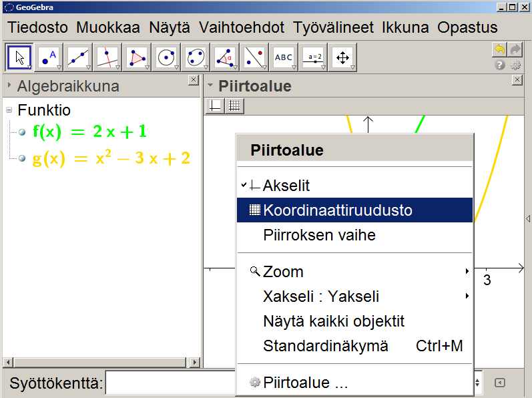Image resolution: width=532 pixels, height=398 pixels.
Task: Open the Opastus menu
Action: [467, 27]
